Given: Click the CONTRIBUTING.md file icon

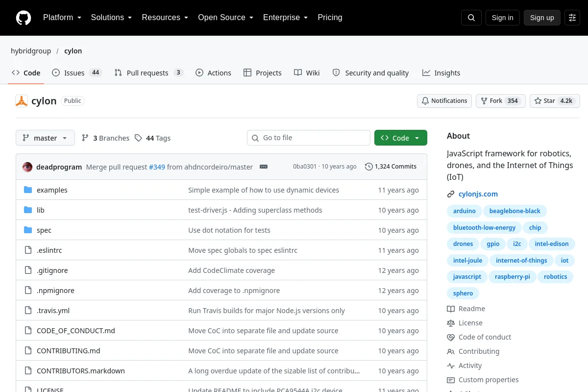Looking at the screenshot, I should (28, 351).
